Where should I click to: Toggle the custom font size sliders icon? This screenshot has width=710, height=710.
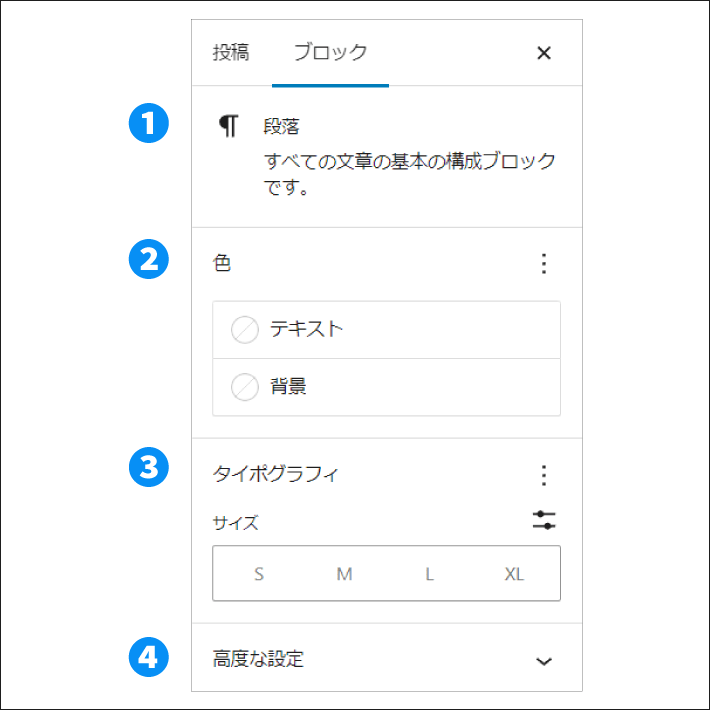(544, 521)
